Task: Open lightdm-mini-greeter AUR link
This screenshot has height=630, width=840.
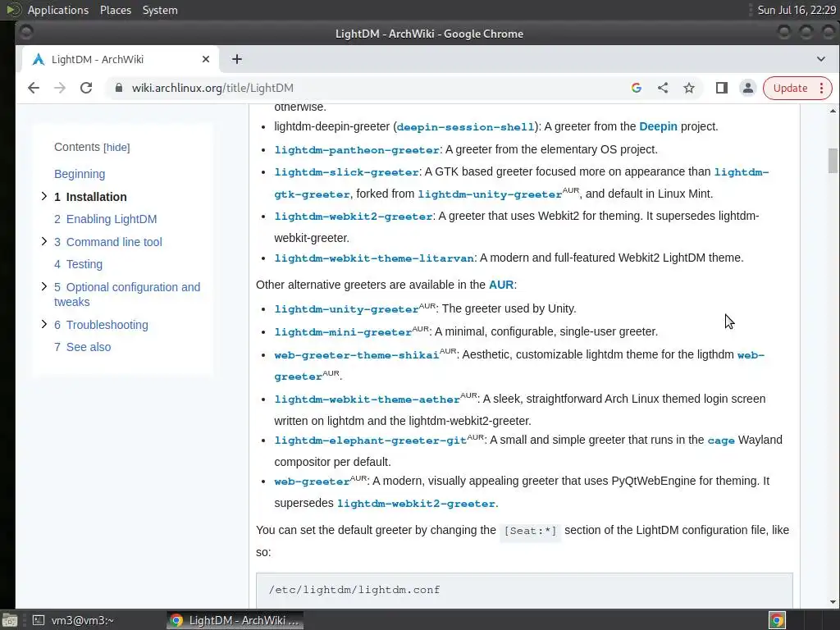Action: (343, 332)
